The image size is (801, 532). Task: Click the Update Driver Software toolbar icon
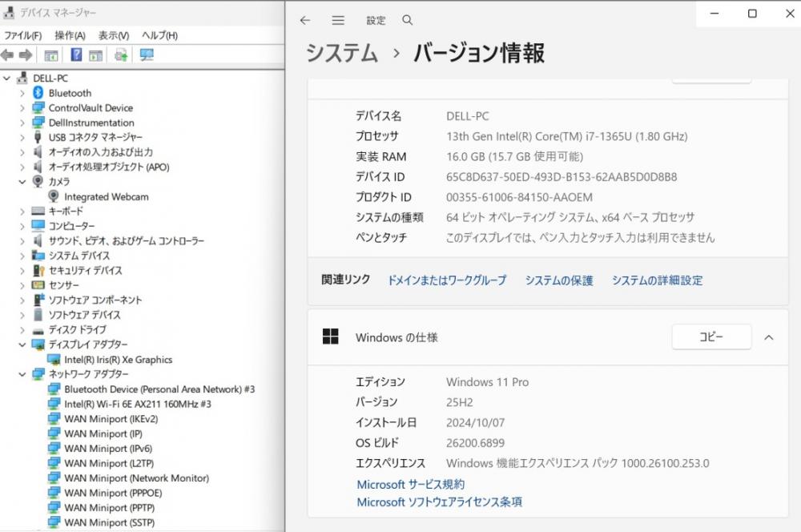[121, 55]
